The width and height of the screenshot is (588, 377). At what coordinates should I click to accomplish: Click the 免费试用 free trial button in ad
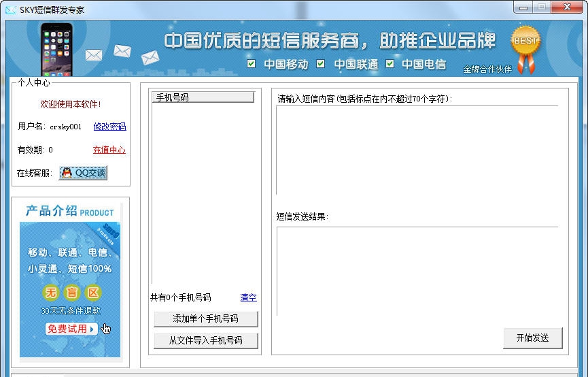point(71,329)
